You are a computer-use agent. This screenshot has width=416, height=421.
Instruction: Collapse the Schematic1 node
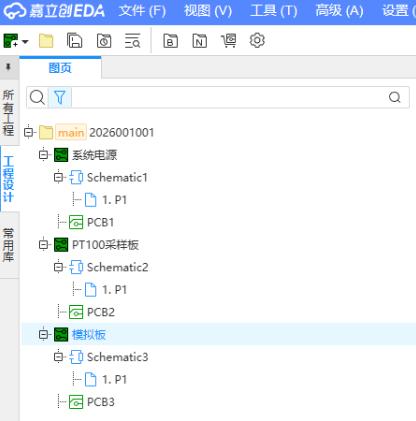[x=58, y=177]
